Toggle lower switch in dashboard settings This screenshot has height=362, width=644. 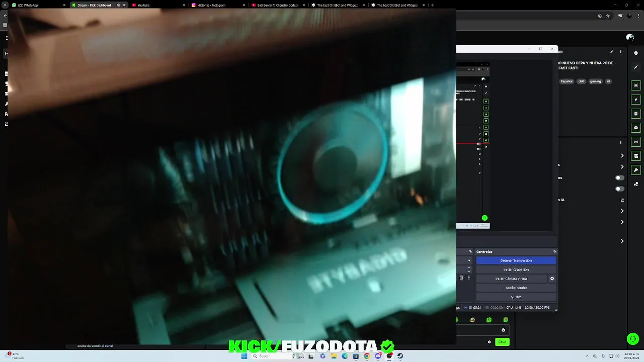[x=620, y=189]
